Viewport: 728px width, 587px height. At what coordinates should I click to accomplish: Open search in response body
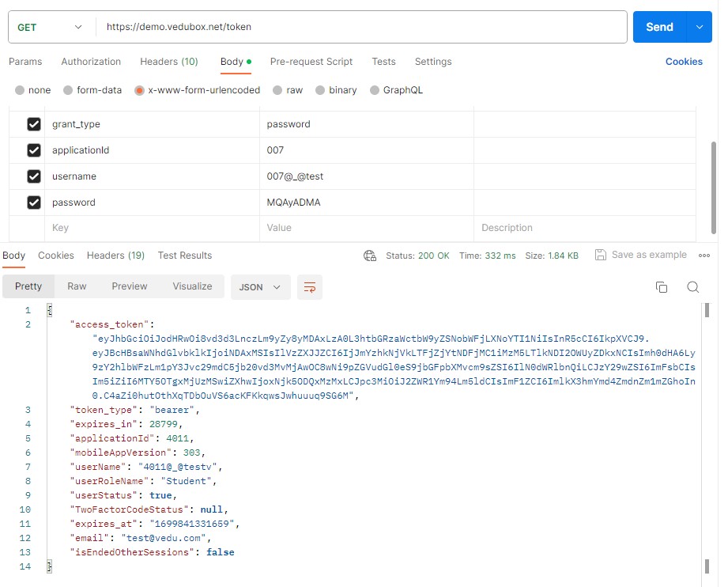[692, 287]
